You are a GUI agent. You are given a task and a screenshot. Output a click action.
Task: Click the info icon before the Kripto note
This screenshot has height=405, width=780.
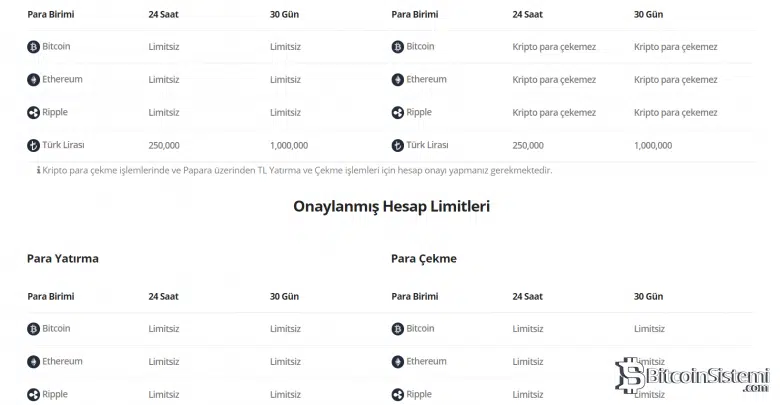(38, 170)
